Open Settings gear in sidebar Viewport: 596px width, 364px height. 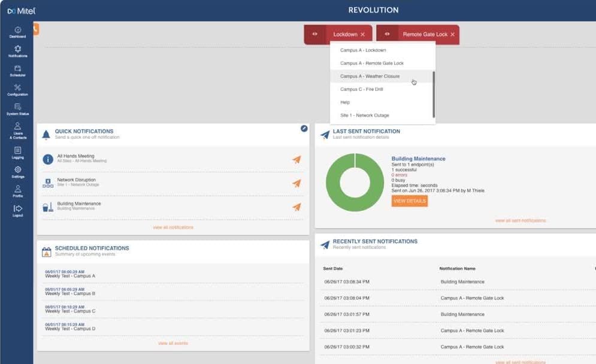[x=17, y=172]
